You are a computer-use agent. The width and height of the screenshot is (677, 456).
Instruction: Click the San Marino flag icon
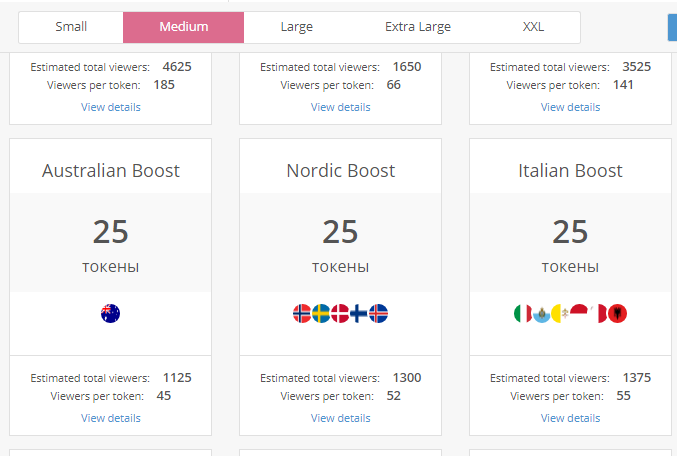541,314
